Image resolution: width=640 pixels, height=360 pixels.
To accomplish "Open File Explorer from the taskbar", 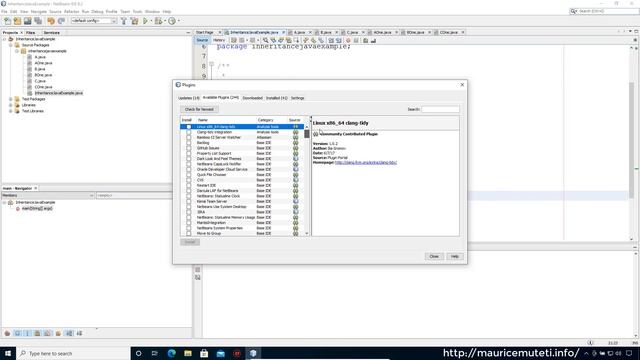I will (x=188, y=353).
